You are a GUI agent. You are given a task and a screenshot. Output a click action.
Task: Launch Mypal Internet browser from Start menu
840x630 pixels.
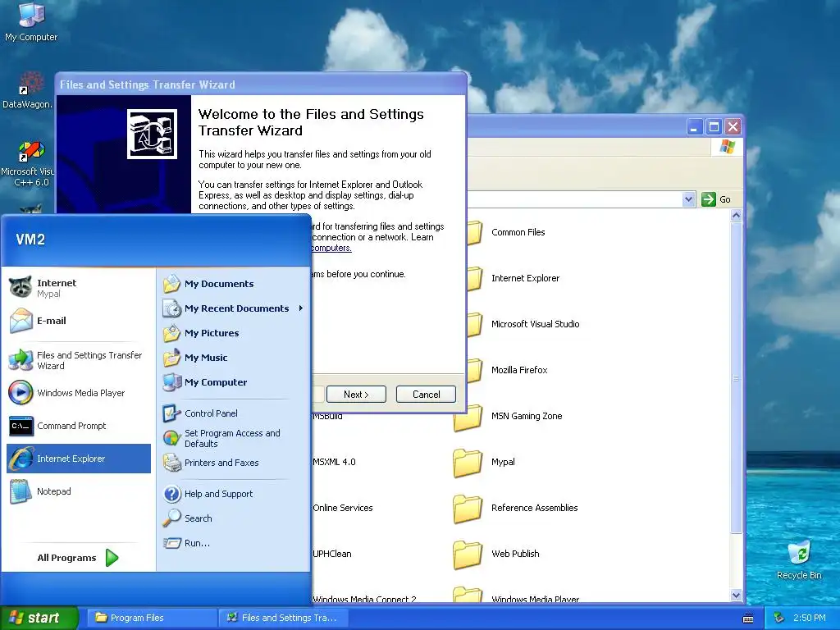pyautogui.click(x=78, y=288)
